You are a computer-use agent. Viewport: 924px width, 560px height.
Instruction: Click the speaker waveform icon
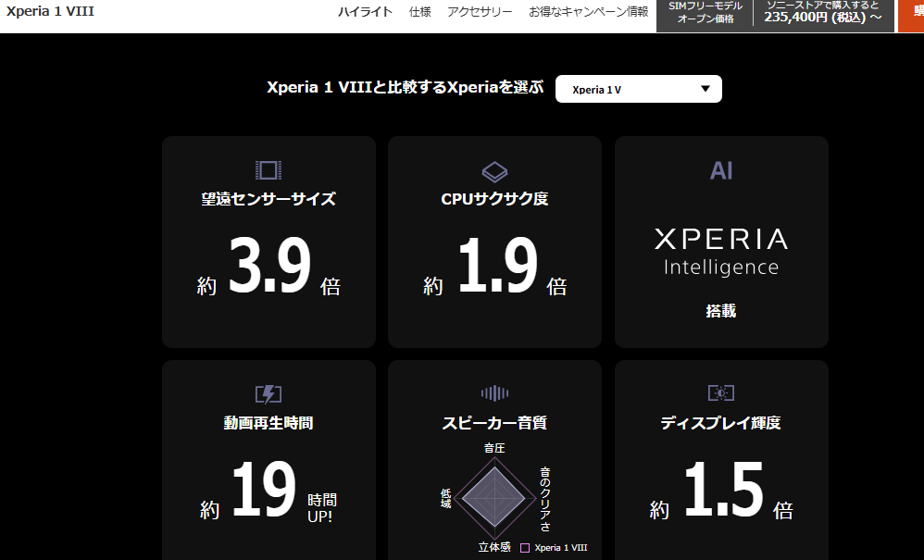point(494,392)
